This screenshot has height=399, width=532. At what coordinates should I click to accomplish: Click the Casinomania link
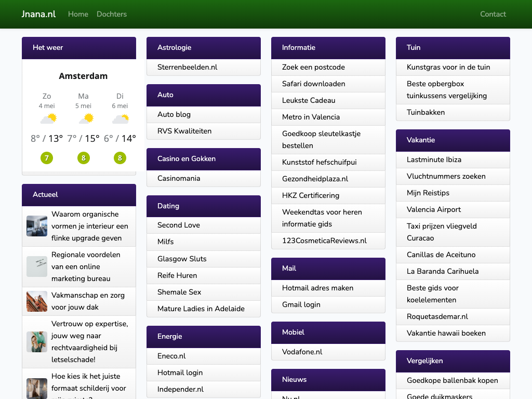(x=178, y=178)
